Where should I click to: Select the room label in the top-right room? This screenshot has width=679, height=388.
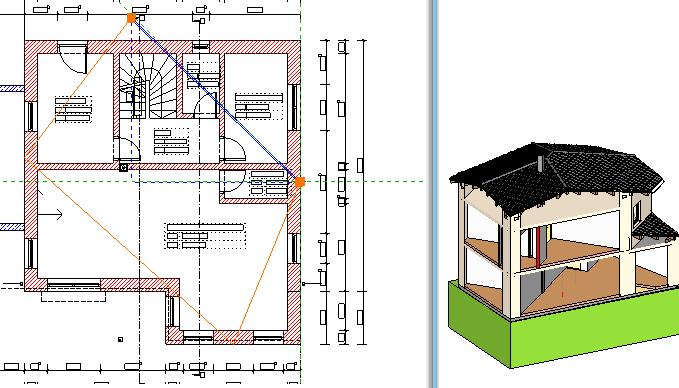[x=259, y=106]
